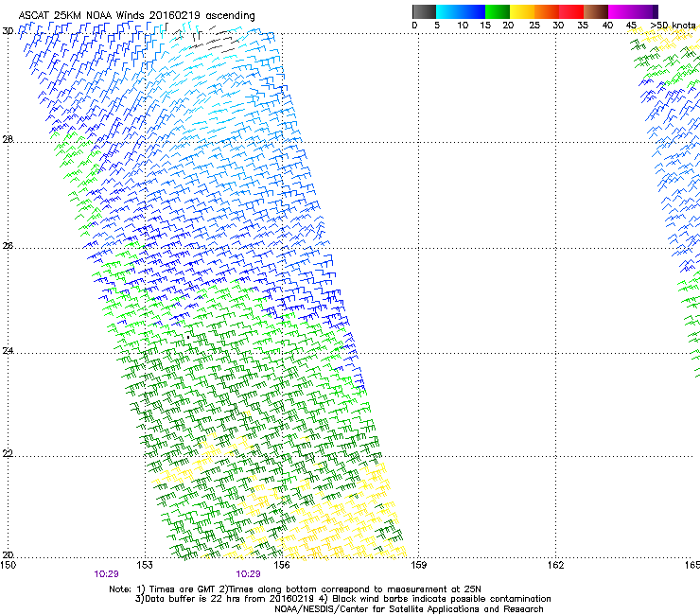700x615 pixels.
Task: Pick the brown 35-40 knots legend swatch
Action: pos(596,11)
